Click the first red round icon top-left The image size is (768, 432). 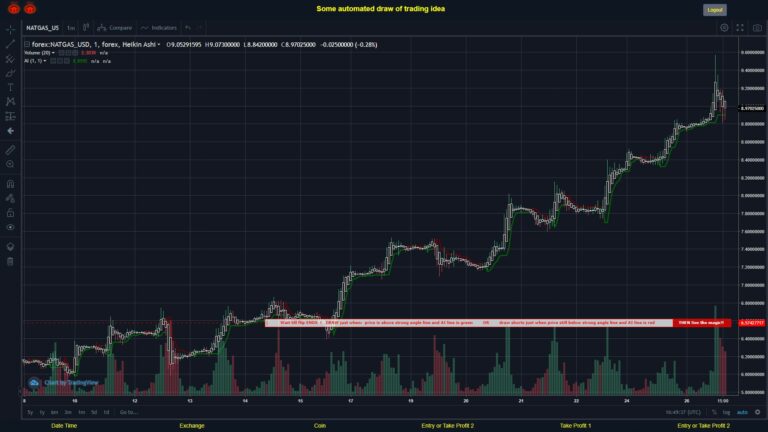click(x=14, y=8)
